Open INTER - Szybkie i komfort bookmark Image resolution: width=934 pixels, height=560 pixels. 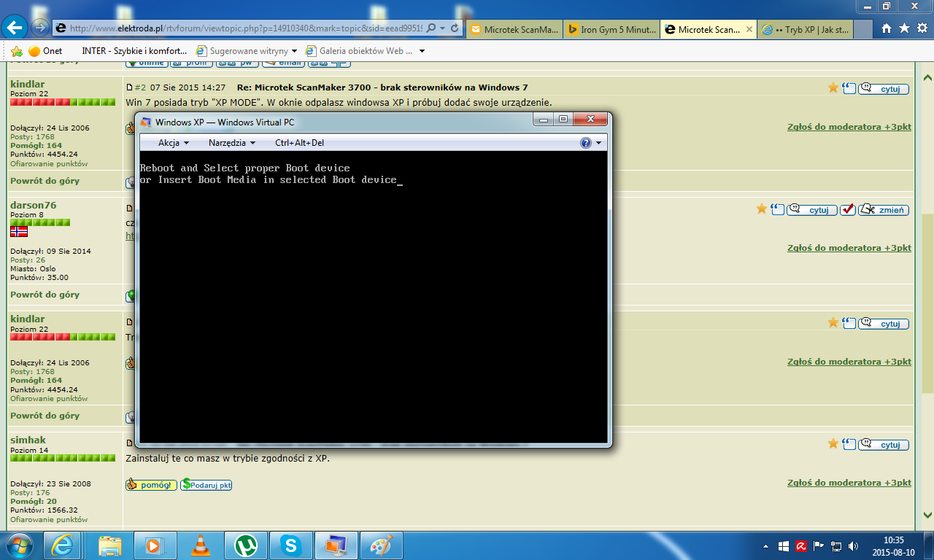click(134, 51)
